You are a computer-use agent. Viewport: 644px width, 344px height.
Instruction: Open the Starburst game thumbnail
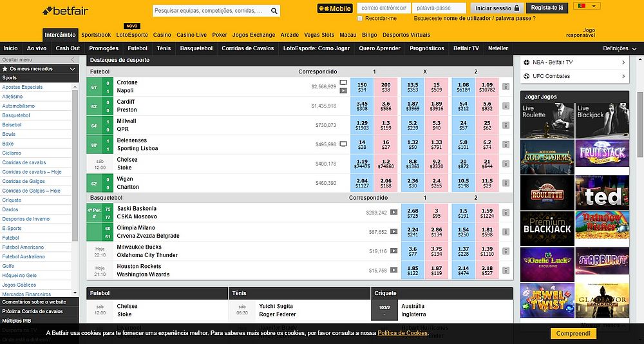[602, 260]
